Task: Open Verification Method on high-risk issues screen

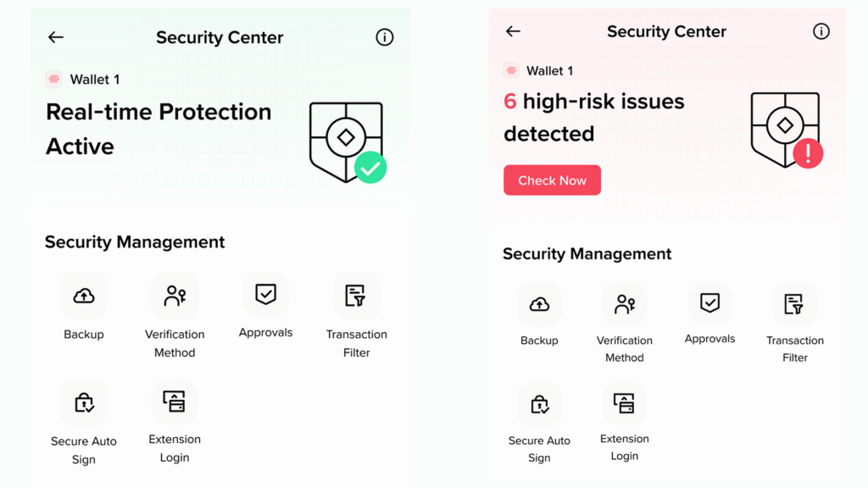Action: coord(625,305)
